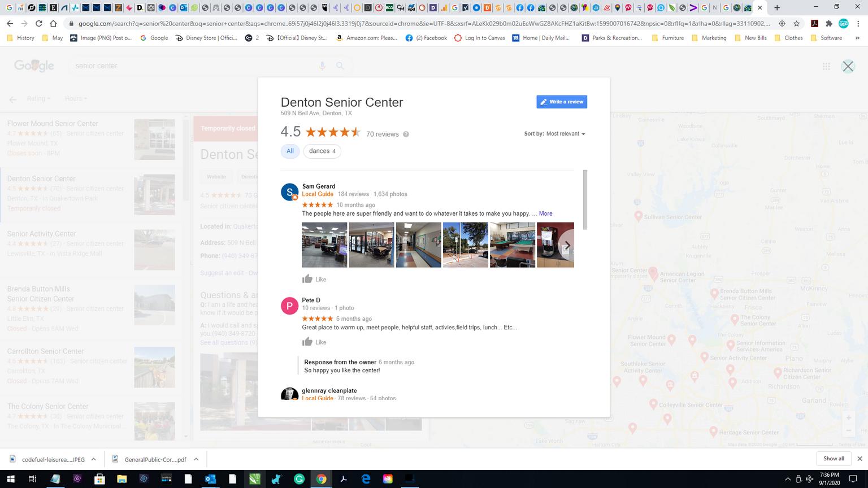Expand options for the GeneralPublic-Cor pdf download
Viewport: 868px width, 488px height.
pyautogui.click(x=196, y=459)
